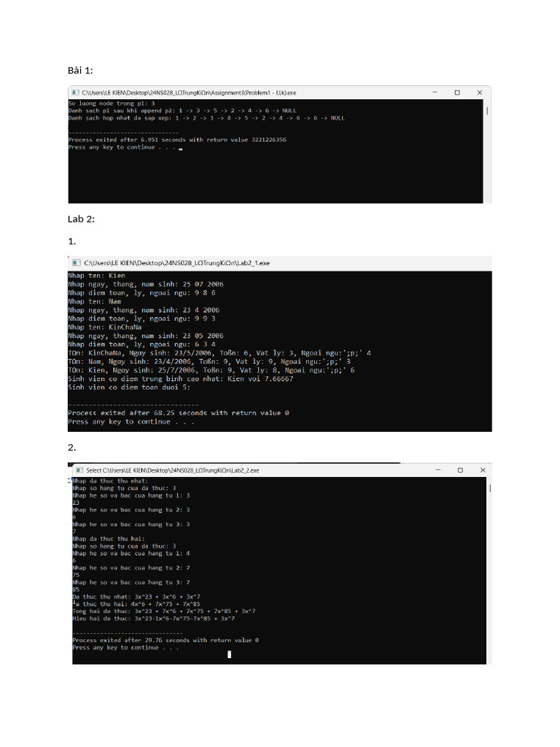Click the console icon in Lab2_1.exe title bar
560x747 pixels.
pyautogui.click(x=76, y=263)
